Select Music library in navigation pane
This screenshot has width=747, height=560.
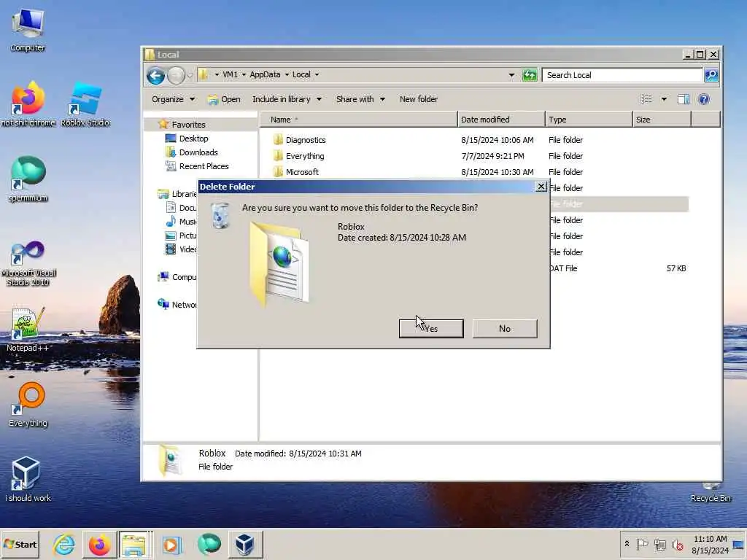181,222
